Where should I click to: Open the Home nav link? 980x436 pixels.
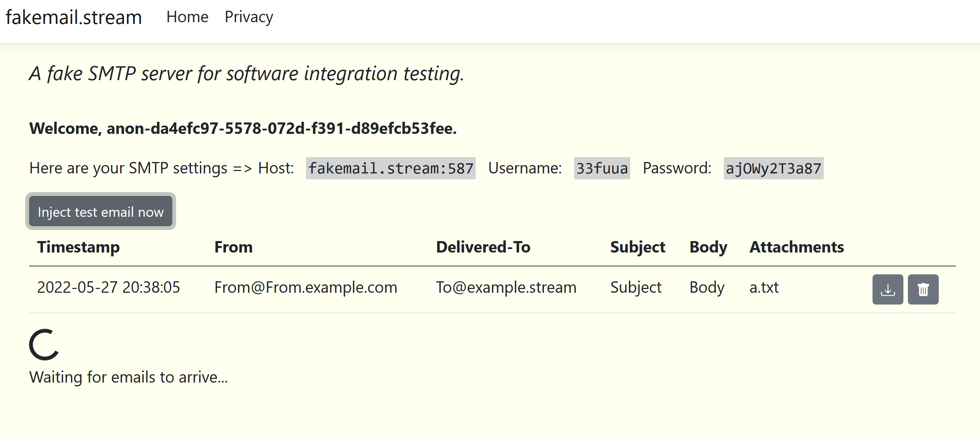(x=187, y=17)
